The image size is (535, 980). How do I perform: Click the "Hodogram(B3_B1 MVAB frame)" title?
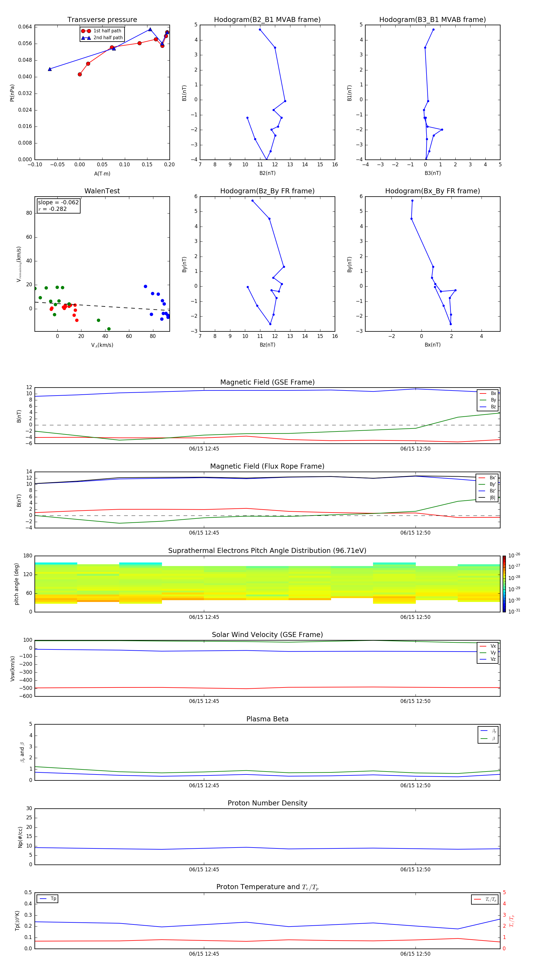(432, 20)
